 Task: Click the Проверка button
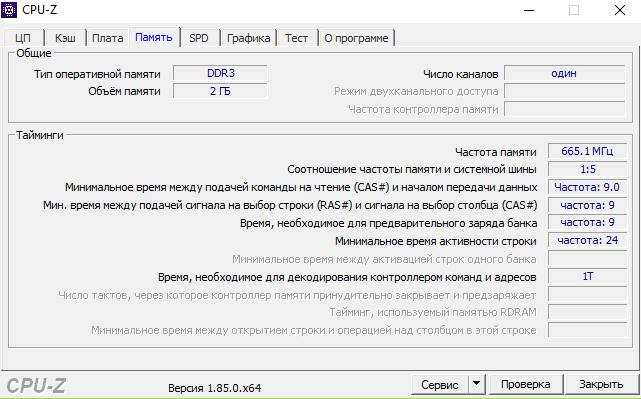click(525, 384)
